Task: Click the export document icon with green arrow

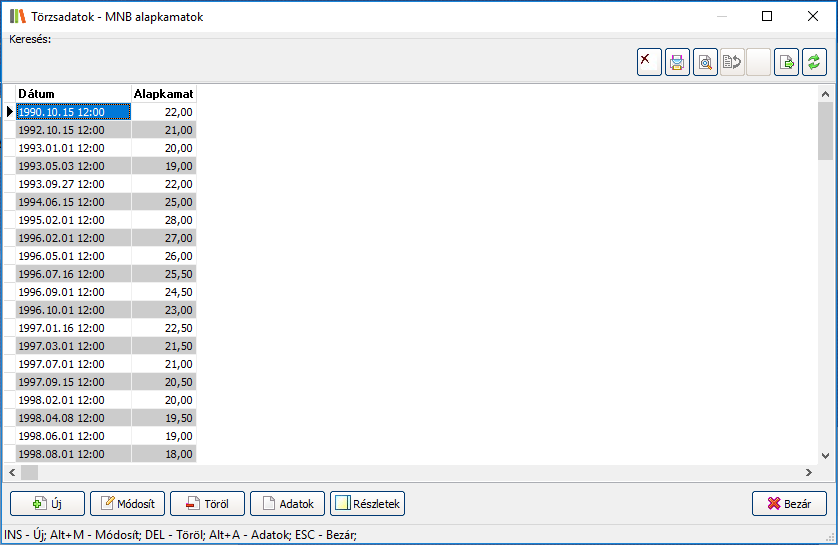Action: (x=787, y=62)
